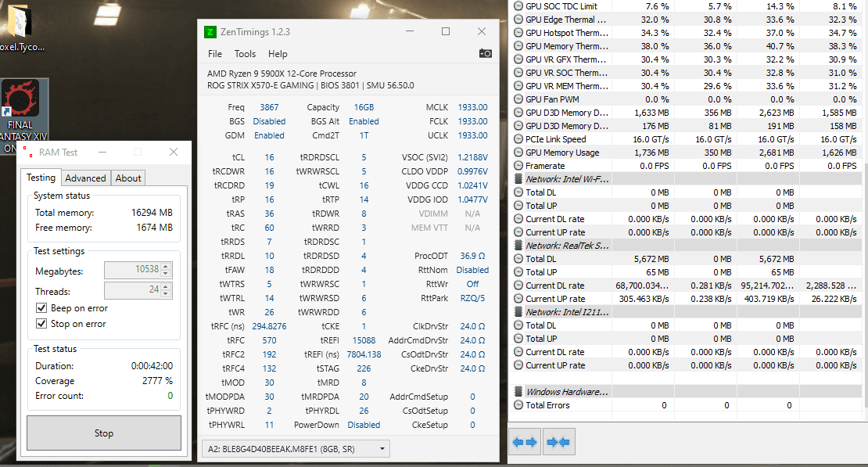Click the sensor icon beside Total Errors
868x467 pixels.
(518, 405)
